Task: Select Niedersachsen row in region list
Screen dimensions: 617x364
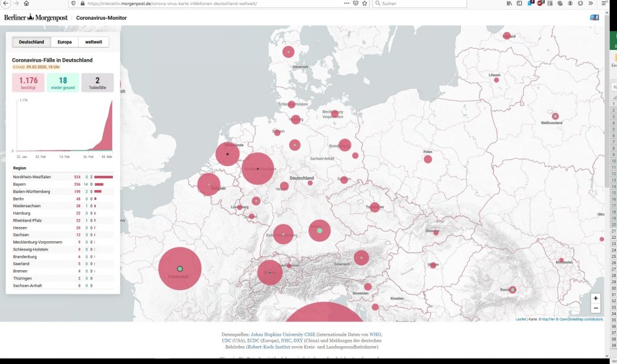Action: (x=63, y=206)
